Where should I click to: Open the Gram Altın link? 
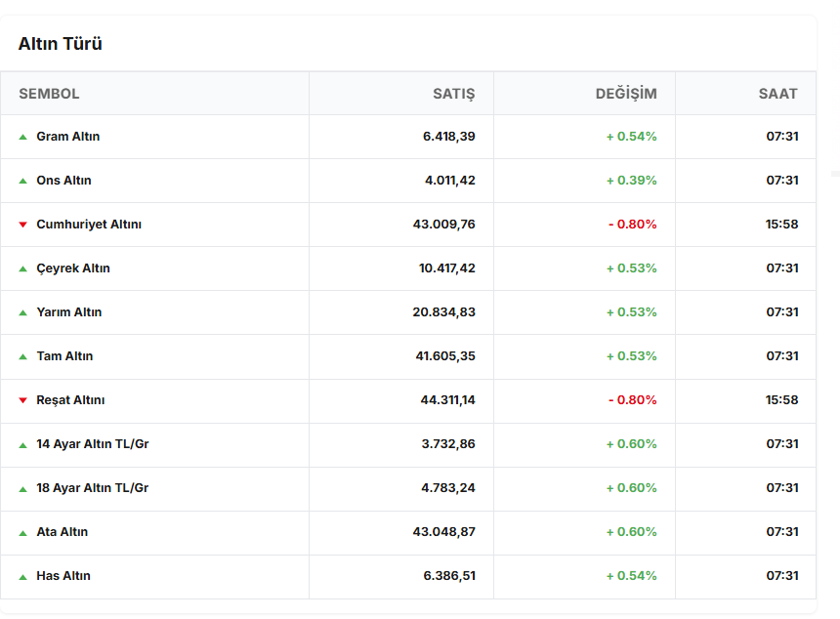click(x=68, y=137)
